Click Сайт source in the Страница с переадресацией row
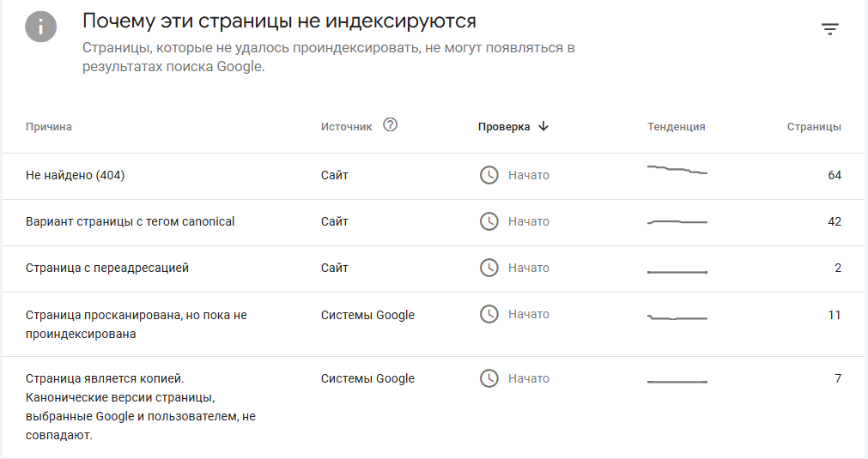Viewport: 868px width, 459px height. click(x=334, y=268)
